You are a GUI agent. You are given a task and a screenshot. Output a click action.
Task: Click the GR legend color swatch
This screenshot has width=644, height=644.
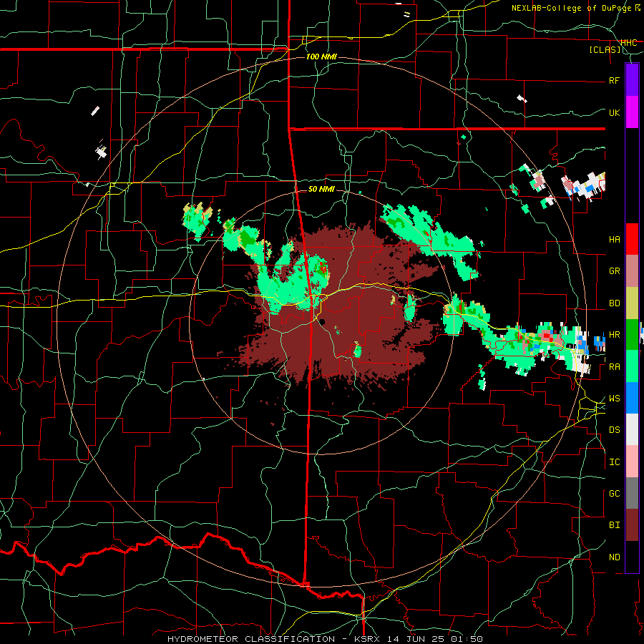pos(632,271)
